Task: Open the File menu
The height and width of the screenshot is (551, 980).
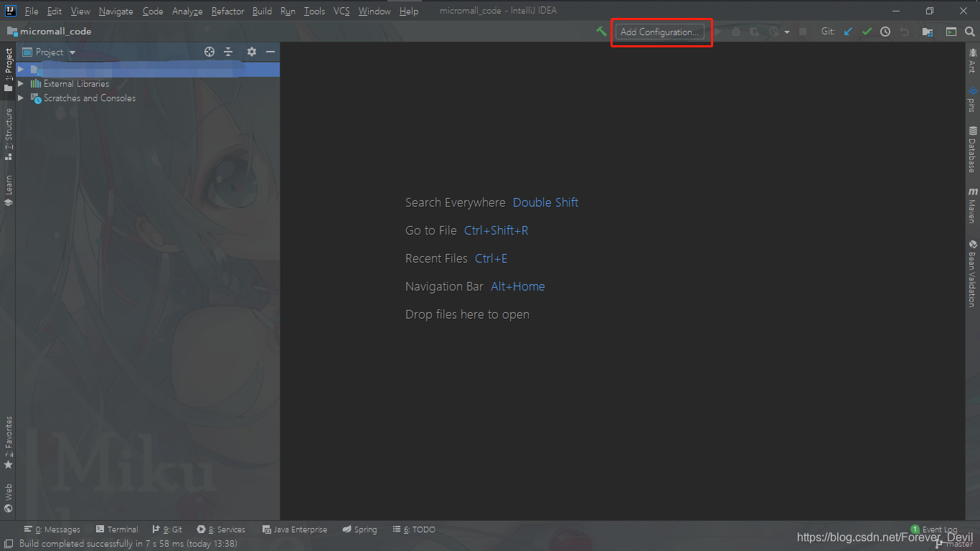Action: pyautogui.click(x=32, y=11)
